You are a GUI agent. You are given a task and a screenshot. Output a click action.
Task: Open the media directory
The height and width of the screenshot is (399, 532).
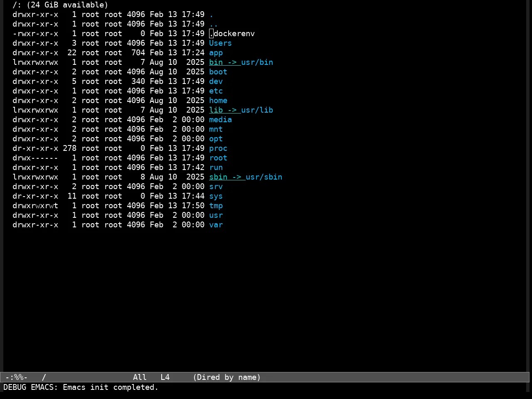tap(220, 120)
